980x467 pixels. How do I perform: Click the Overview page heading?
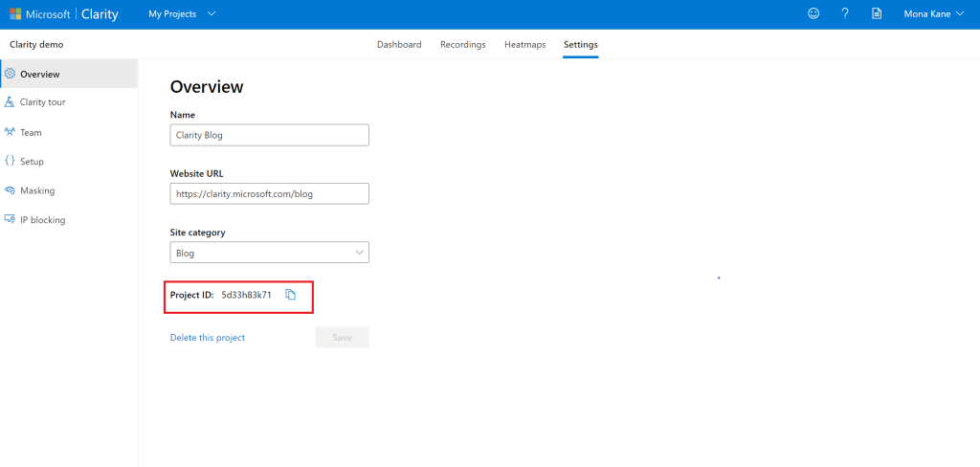point(207,87)
